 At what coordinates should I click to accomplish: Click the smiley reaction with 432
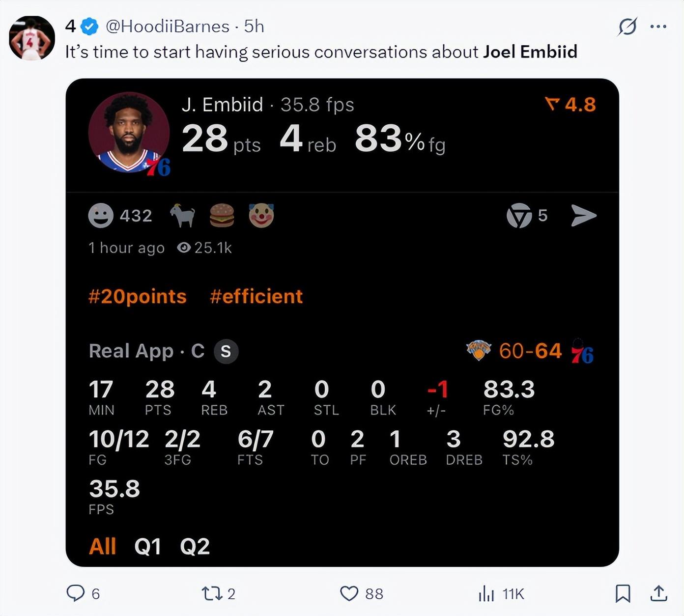(101, 216)
